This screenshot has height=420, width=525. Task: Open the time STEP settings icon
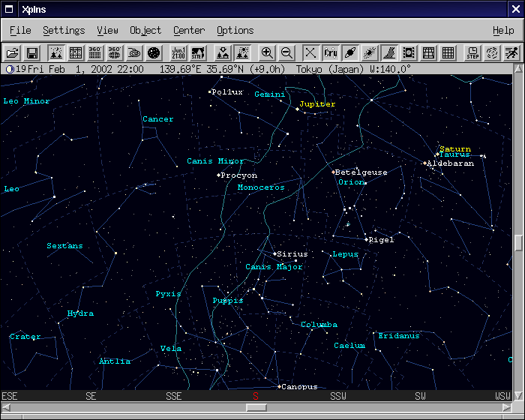click(x=472, y=53)
